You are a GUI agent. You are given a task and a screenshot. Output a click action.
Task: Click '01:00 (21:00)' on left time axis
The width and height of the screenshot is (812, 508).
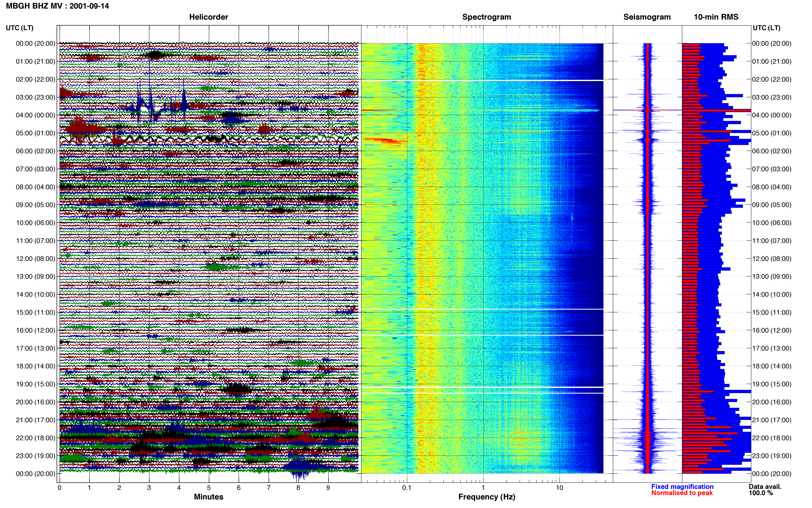point(36,61)
